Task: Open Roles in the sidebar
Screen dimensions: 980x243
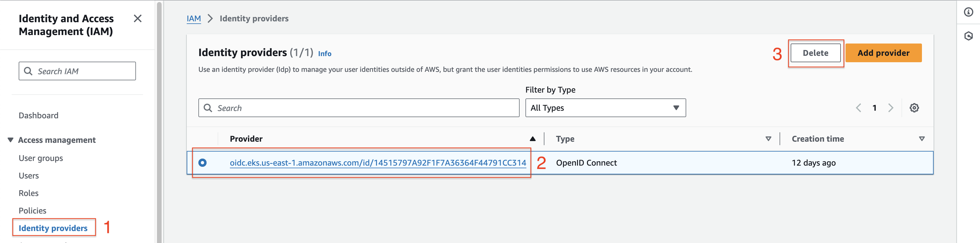Action: [29, 193]
